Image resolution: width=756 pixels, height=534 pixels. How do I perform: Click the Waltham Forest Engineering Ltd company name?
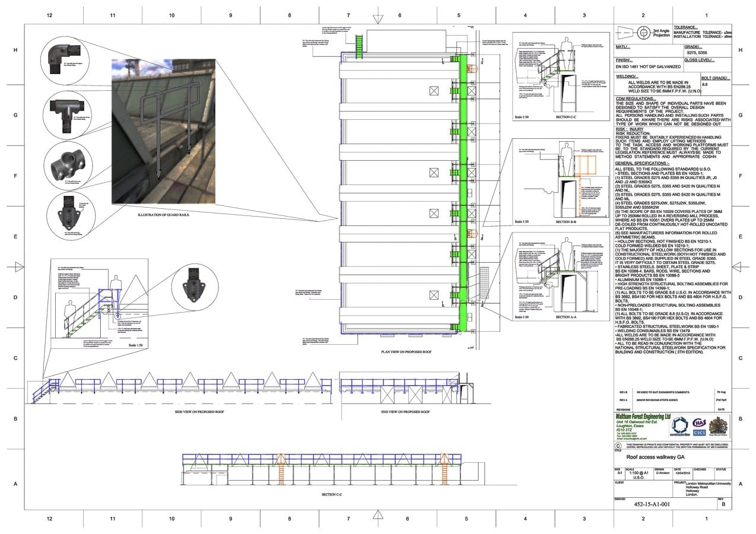pos(643,417)
